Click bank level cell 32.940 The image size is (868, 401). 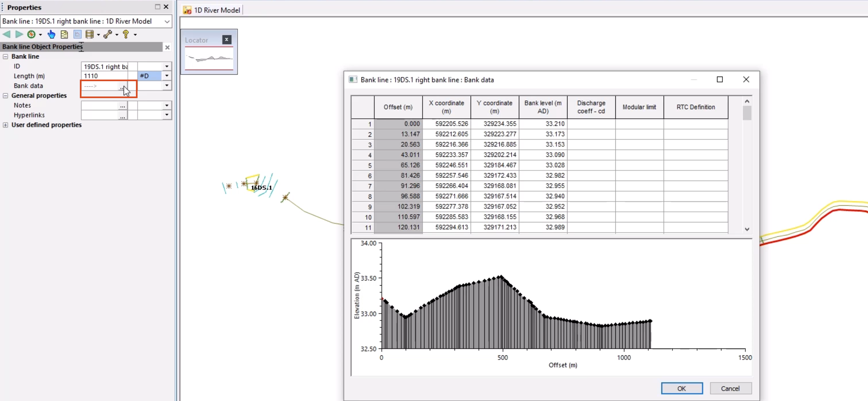point(543,196)
